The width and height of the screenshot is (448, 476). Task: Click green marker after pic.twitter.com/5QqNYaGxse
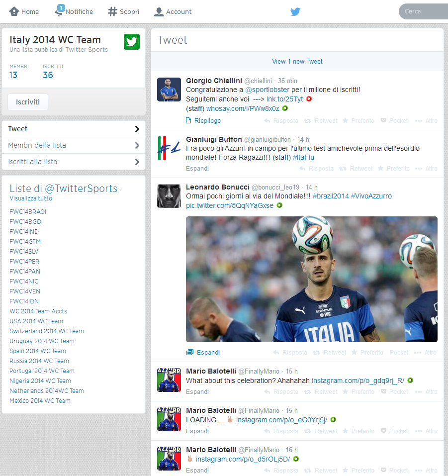(279, 205)
